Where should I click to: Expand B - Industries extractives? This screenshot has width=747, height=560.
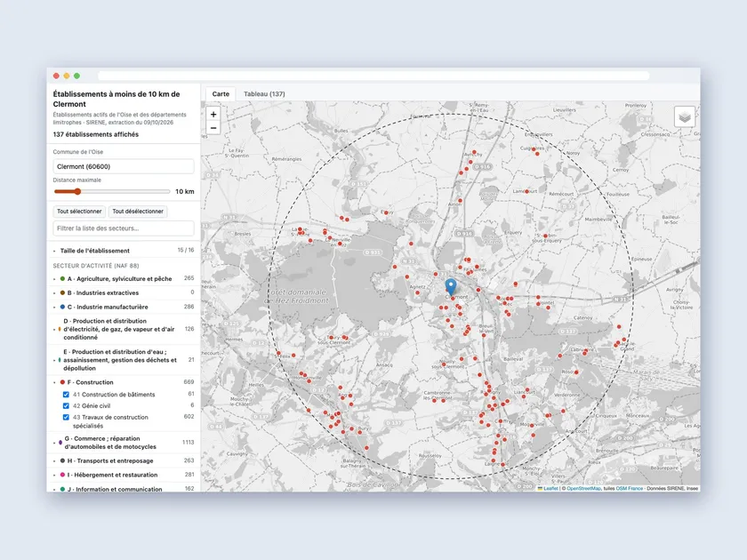click(x=124, y=292)
